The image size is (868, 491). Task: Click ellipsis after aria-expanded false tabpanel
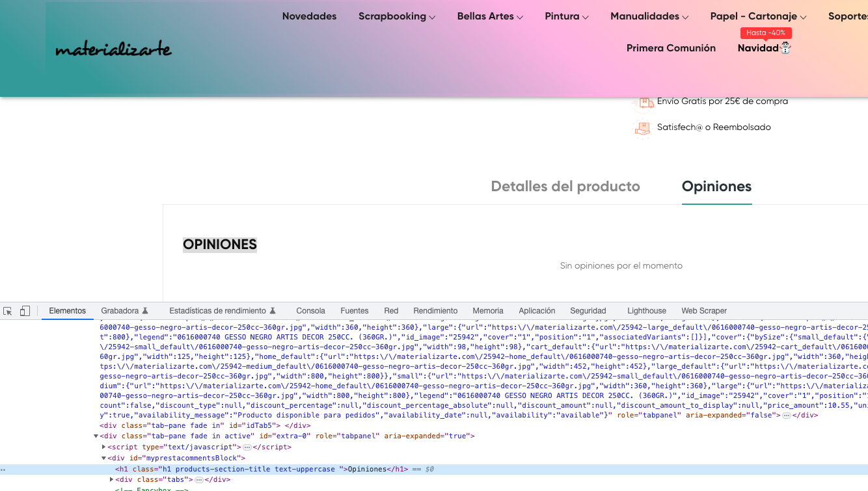(786, 415)
